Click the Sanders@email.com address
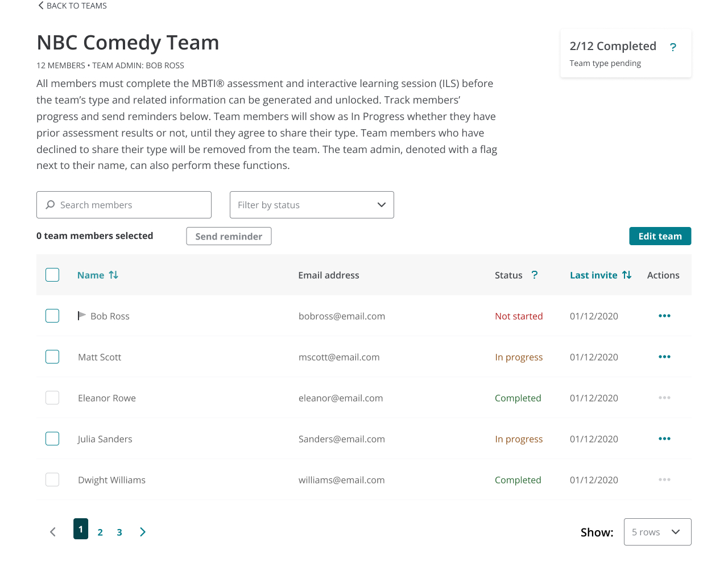 pyautogui.click(x=342, y=439)
